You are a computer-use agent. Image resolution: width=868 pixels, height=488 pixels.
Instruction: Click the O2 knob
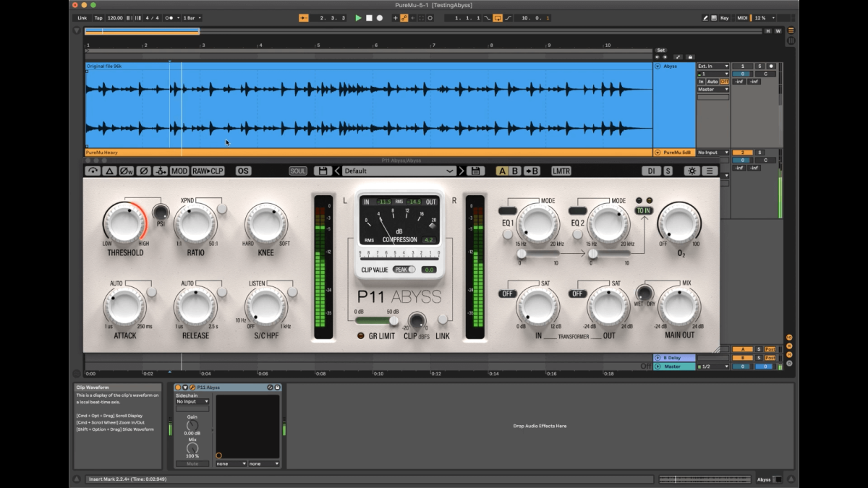(678, 223)
